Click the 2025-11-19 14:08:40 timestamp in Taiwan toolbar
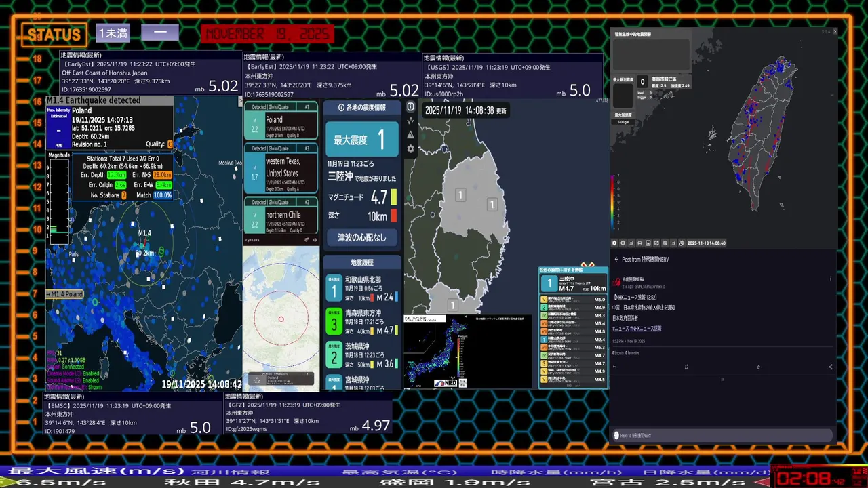This screenshot has height=488, width=868. (x=707, y=243)
